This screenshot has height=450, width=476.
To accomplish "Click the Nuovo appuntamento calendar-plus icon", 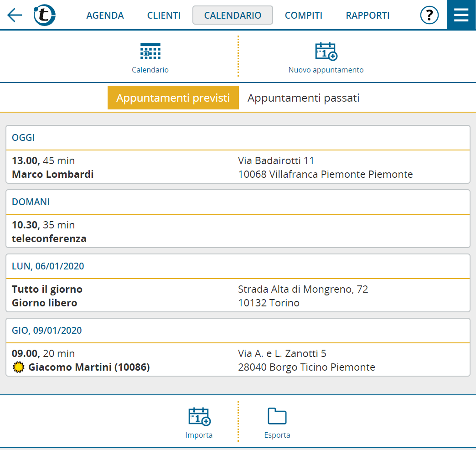I will 326,52.
